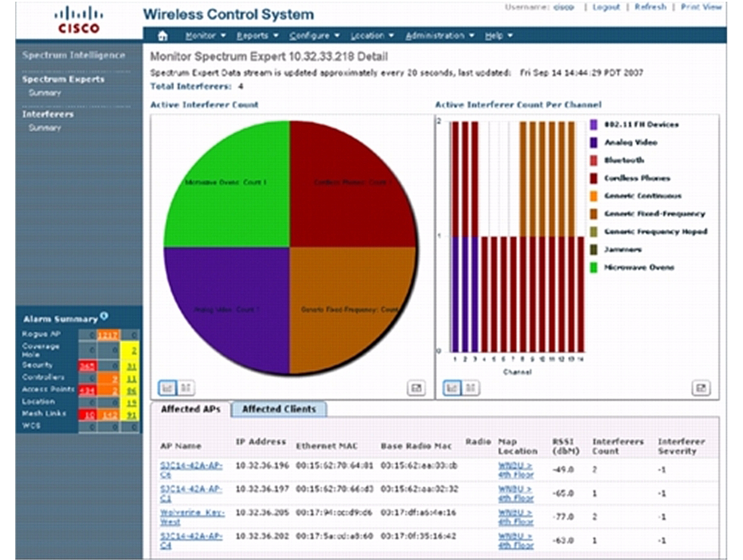The width and height of the screenshot is (743, 560).
Task: Click the Interferers Count column header
Action: [618, 446]
